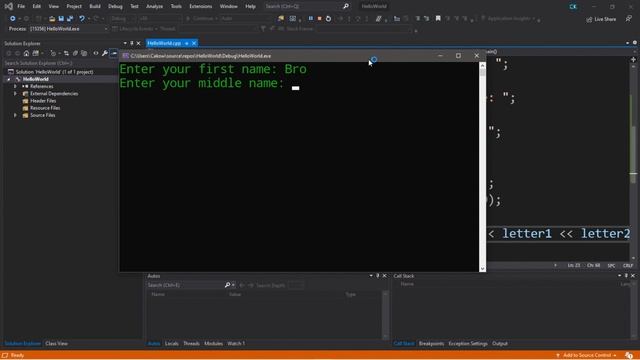Image resolution: width=640 pixels, height=360 pixels.
Task: Click the Visual Studio logo icon
Action: (9, 6)
